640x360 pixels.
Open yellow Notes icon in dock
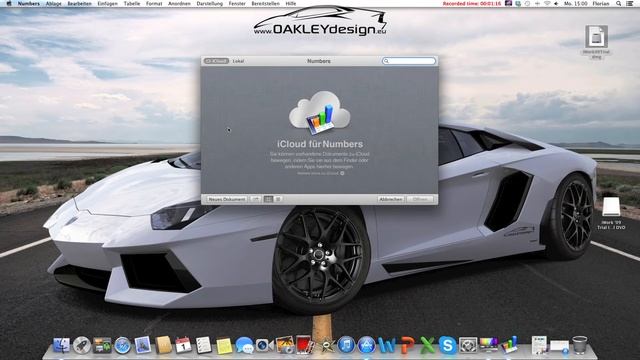pyautogui.click(x=224, y=345)
